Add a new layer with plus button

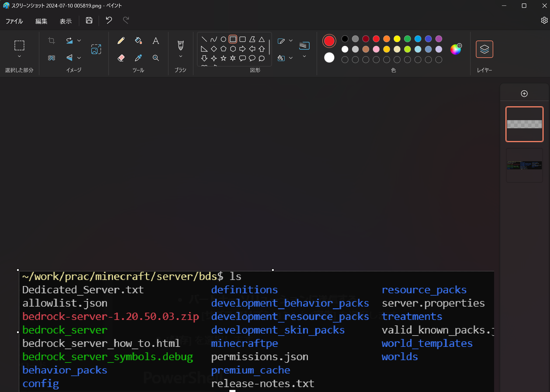point(524,94)
